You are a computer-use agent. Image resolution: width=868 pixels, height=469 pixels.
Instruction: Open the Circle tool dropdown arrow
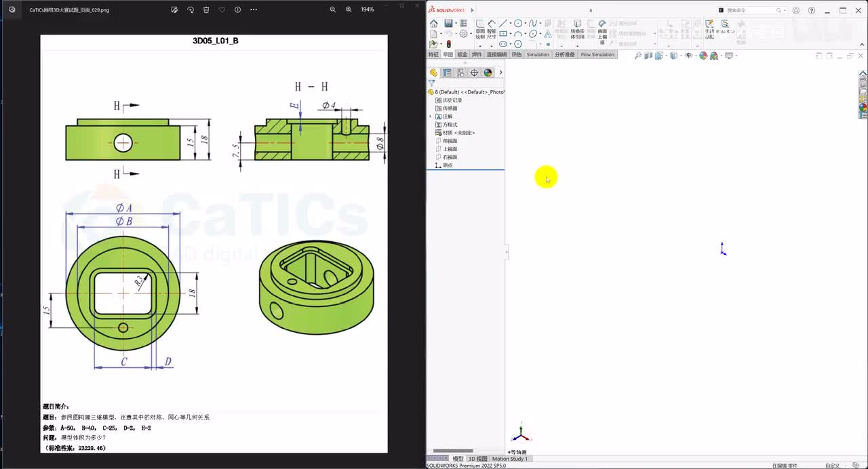click(x=526, y=23)
